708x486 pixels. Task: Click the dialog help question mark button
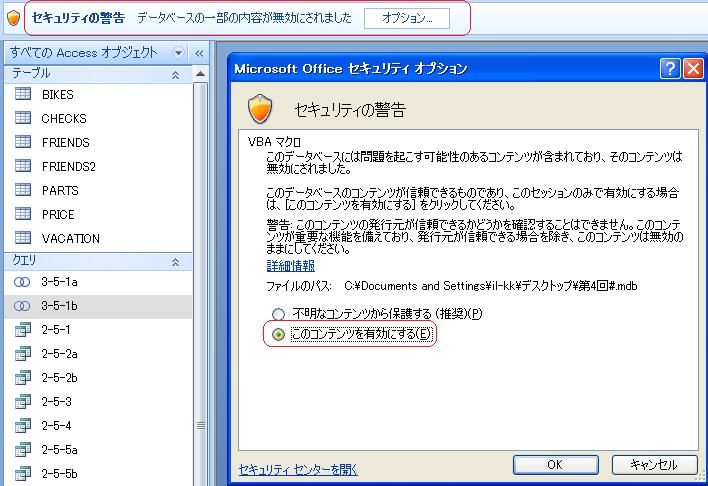[670, 69]
